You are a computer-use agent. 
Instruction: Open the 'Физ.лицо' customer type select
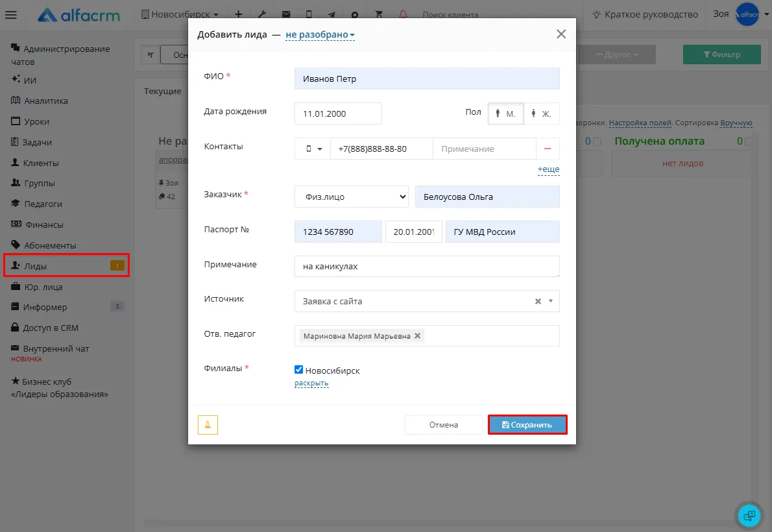[352, 197]
